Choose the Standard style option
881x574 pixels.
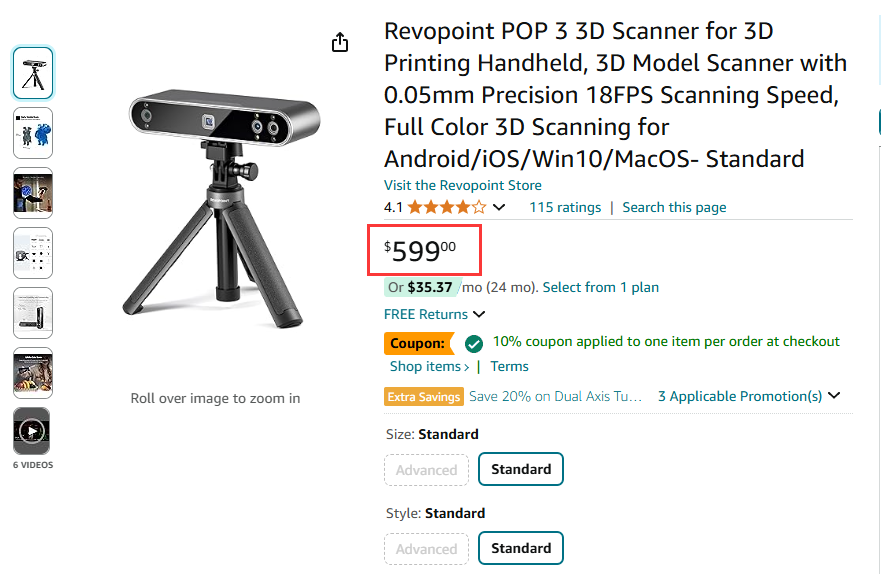coord(521,548)
